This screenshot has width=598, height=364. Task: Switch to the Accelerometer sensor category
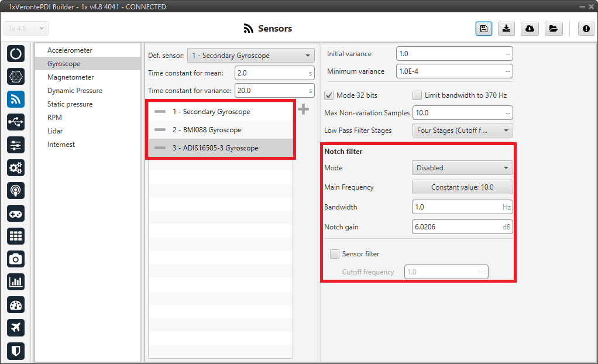point(70,50)
